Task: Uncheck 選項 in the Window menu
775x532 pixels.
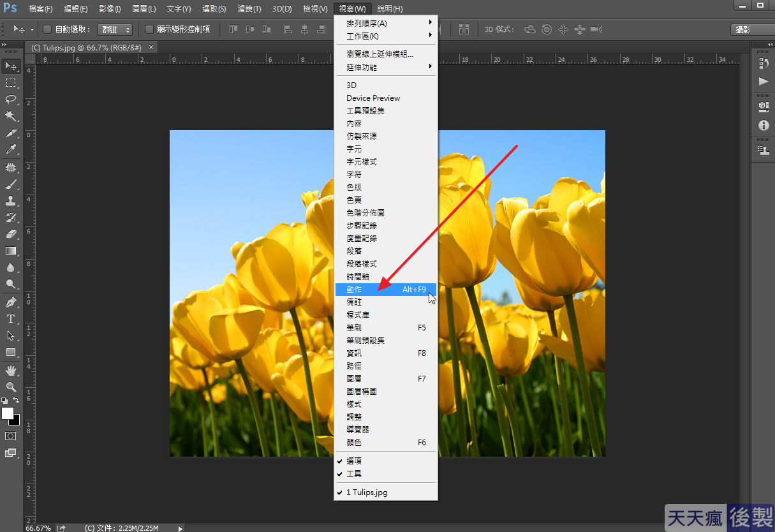Action: 386,461
